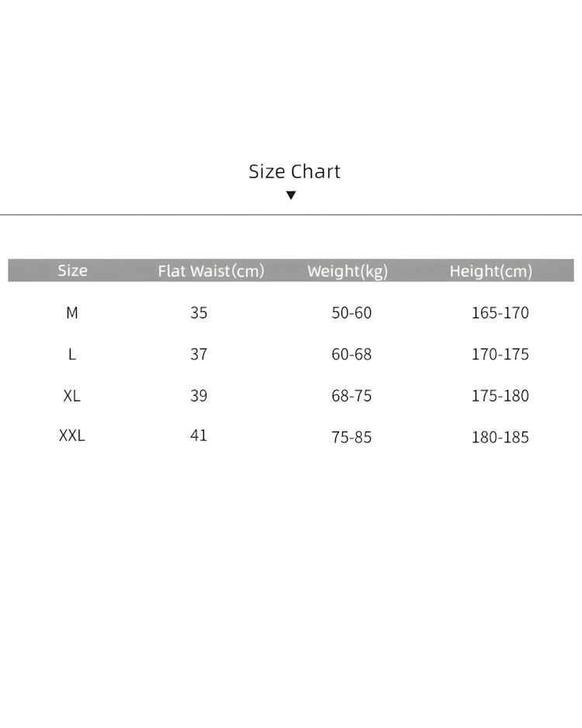Click the height range 165-170
The height and width of the screenshot is (728, 582).
[501, 313]
